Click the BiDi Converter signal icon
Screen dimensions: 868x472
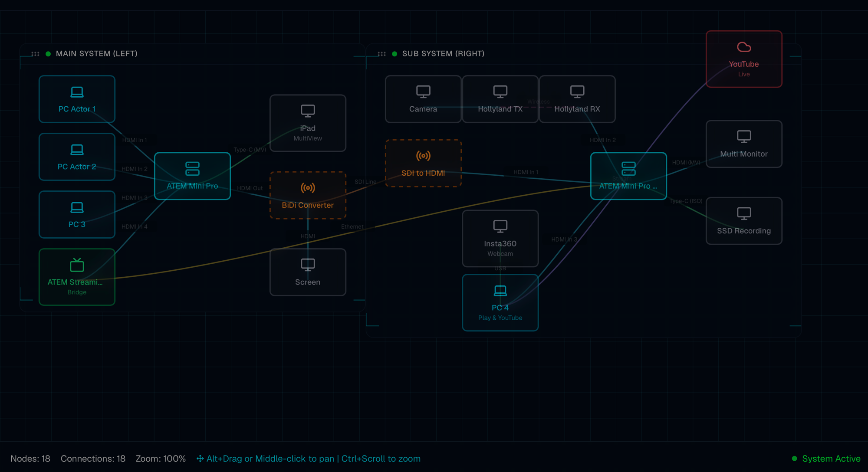pyautogui.click(x=308, y=188)
